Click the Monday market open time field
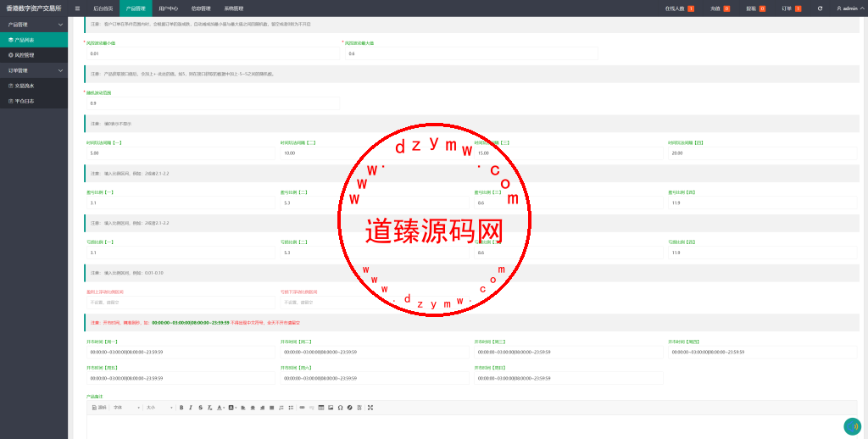This screenshot has height=439, width=868. pyautogui.click(x=181, y=352)
